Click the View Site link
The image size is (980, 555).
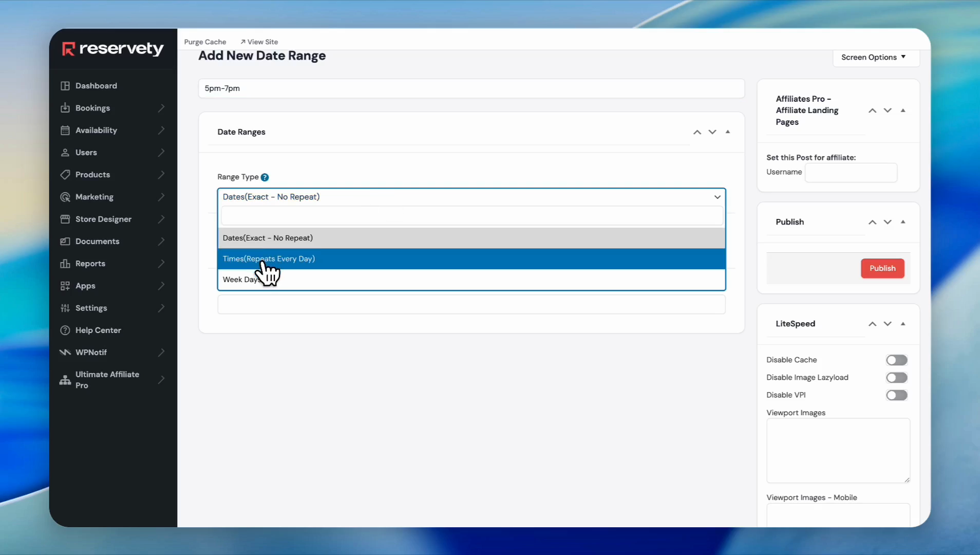click(259, 42)
